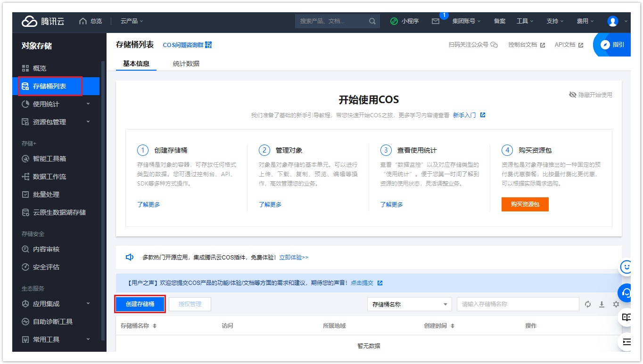Click the Tencent Cloud logo

43,21
